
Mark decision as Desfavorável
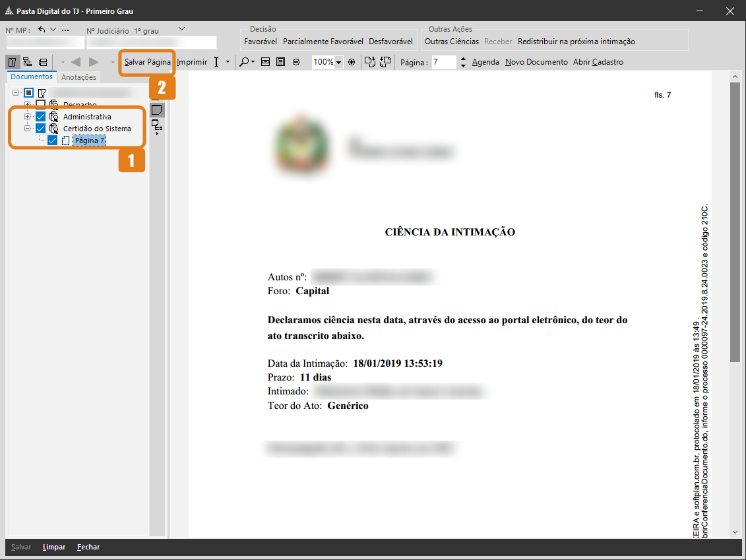click(390, 42)
